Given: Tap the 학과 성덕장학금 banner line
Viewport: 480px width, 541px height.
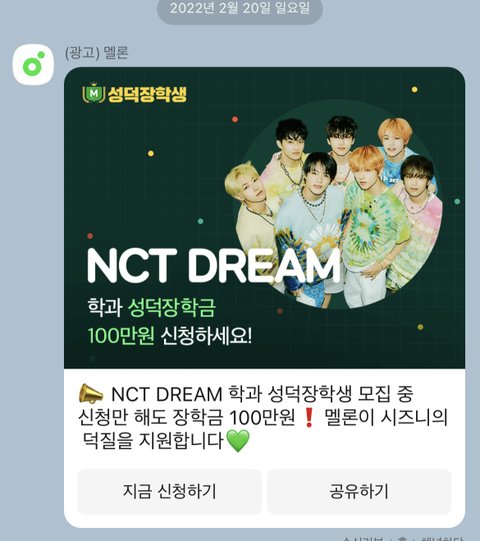Looking at the screenshot, I should pos(151,307).
